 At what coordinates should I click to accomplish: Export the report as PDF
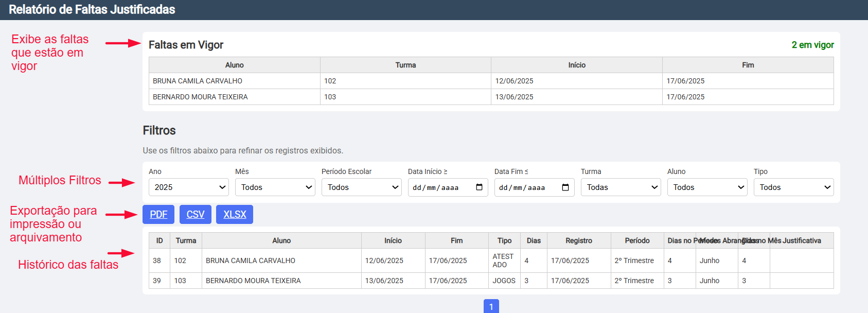click(158, 214)
